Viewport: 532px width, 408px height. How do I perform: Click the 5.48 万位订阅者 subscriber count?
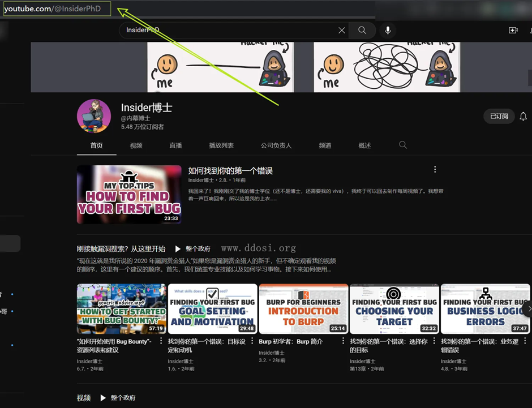point(143,127)
